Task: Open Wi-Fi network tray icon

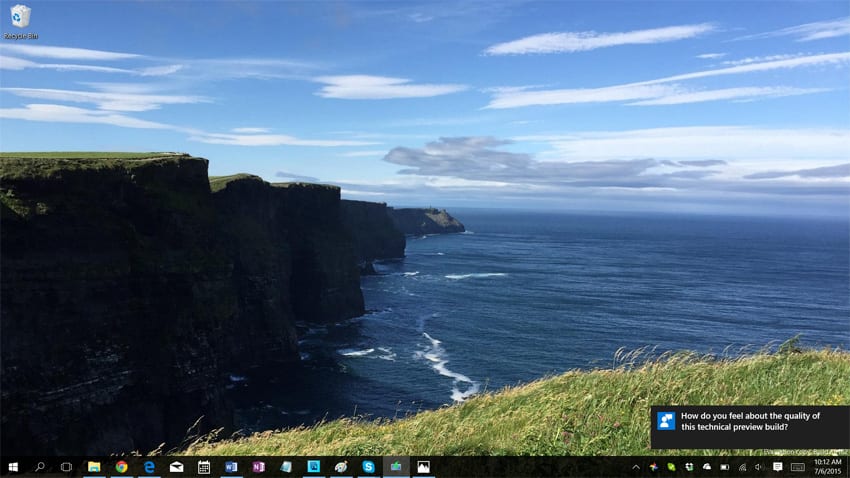Action: coord(742,467)
